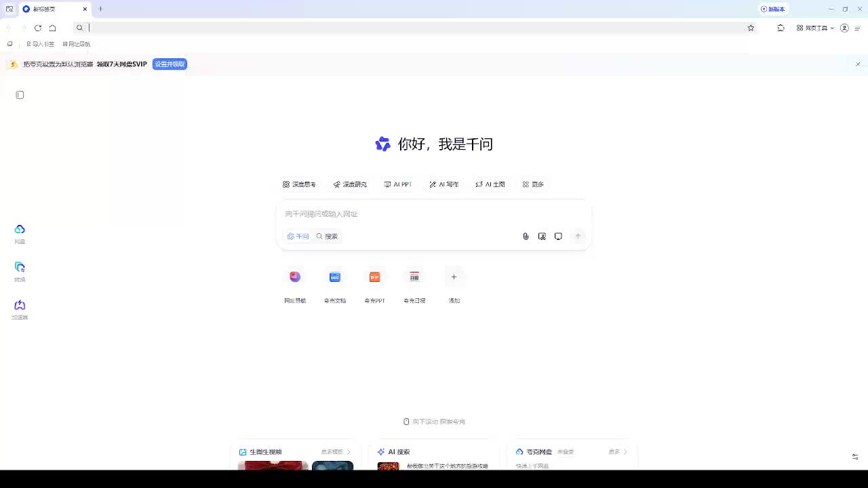The height and width of the screenshot is (488, 868).
Task: Click the attachment paperclip icon in chat box
Action: tap(526, 237)
